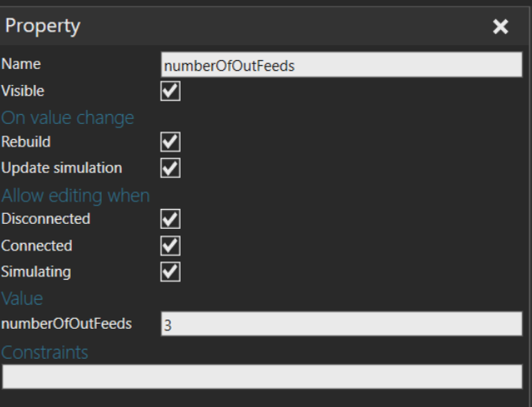Screen dimensions: 532x407
Task: Uncheck the Connected editing checkbox
Action: 171,246
